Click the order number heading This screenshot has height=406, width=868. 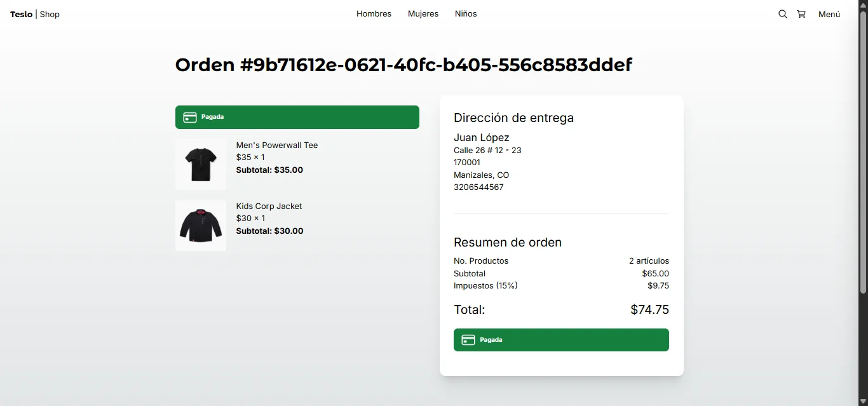tap(403, 65)
